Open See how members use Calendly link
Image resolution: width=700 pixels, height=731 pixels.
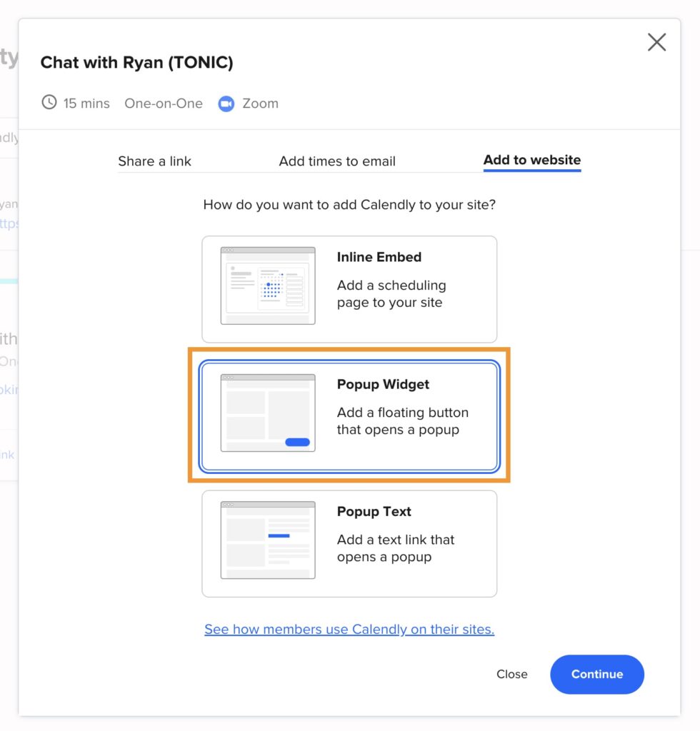(x=349, y=630)
